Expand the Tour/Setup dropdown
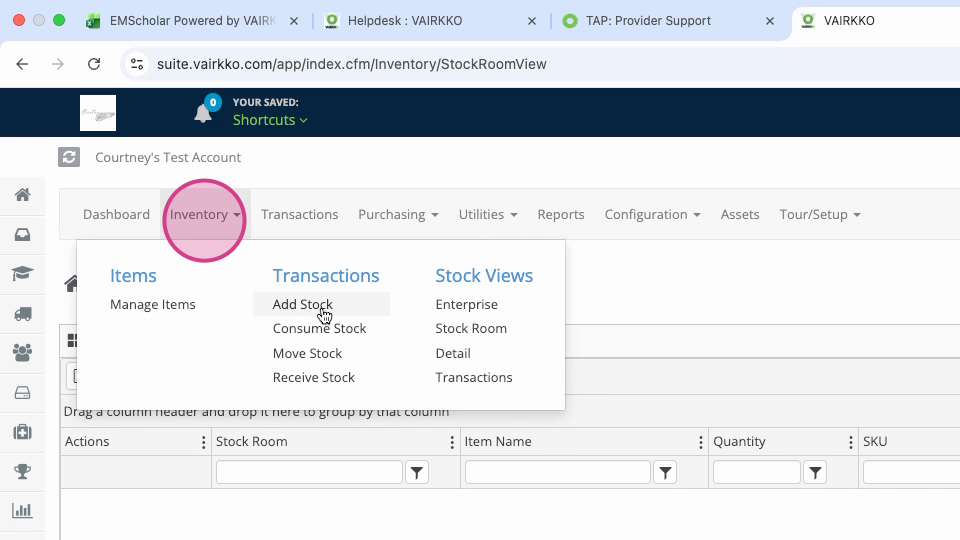This screenshot has width=960, height=540. point(820,214)
